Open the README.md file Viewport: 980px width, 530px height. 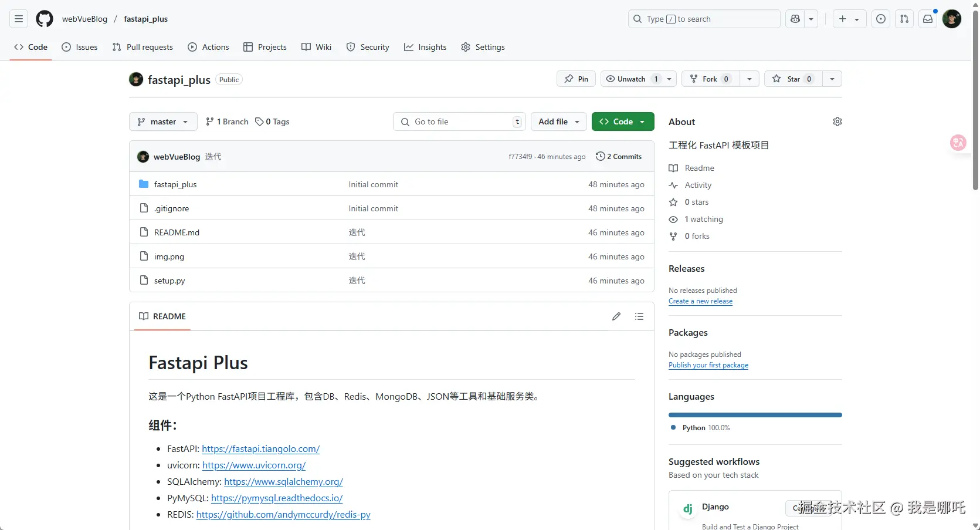177,232
